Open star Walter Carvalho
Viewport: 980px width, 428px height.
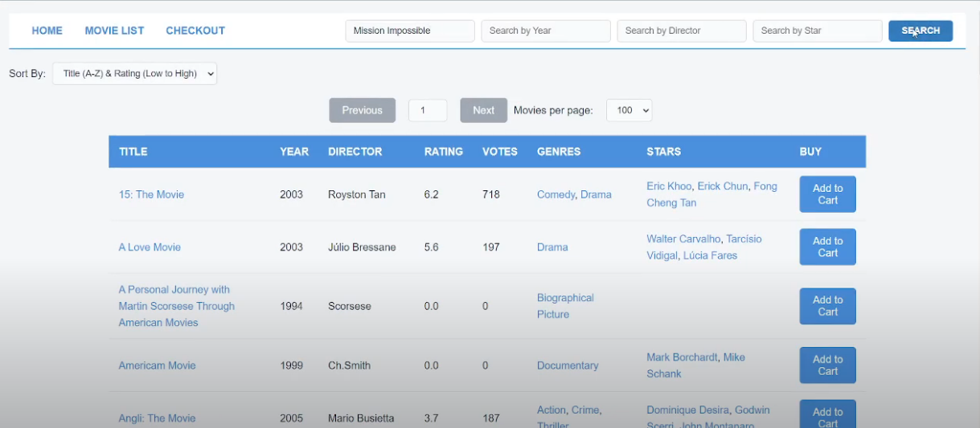click(x=683, y=239)
